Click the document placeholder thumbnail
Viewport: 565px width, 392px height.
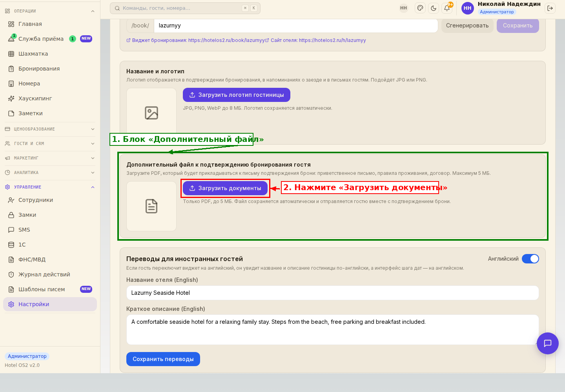coord(151,206)
